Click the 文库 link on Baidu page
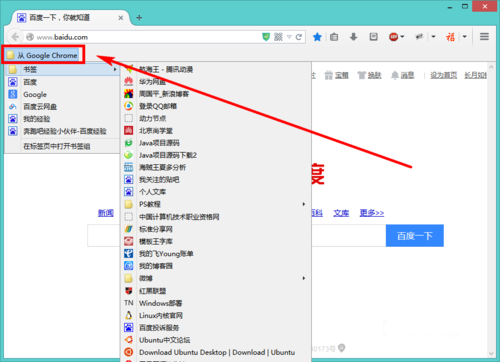 [341, 213]
